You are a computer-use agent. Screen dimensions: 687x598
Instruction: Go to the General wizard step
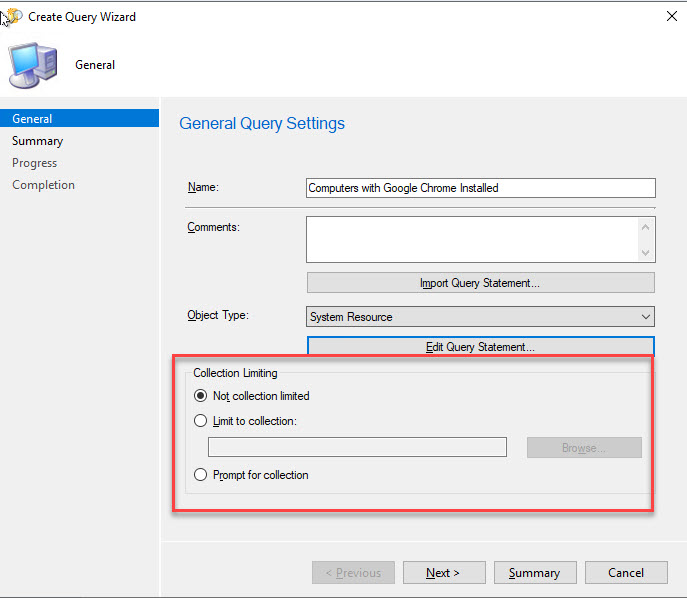click(33, 119)
